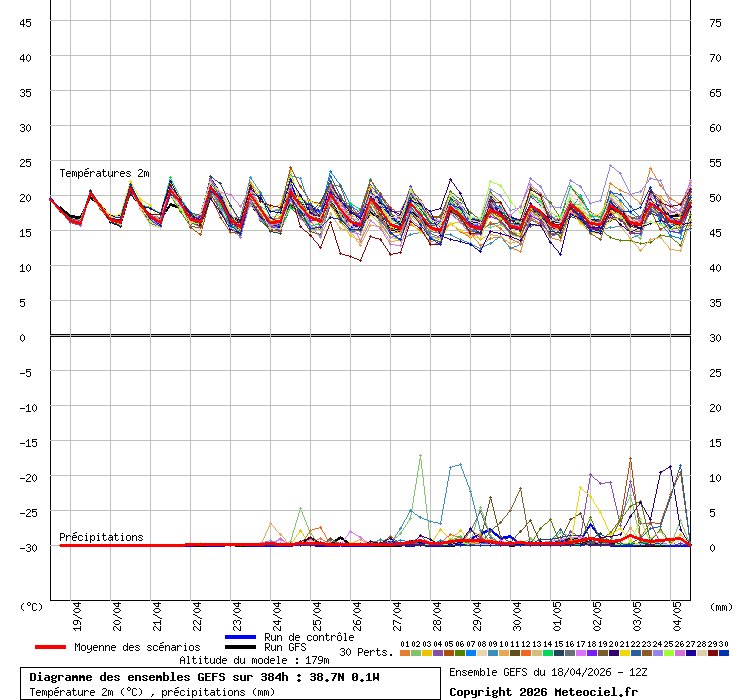
Task: Click the 'Températures 2m' chart label
Action: coord(104,173)
